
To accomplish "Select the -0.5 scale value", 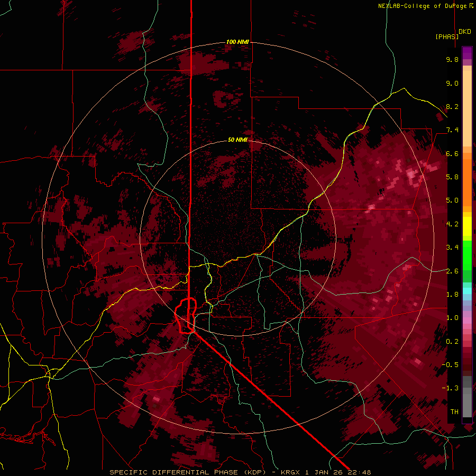I will click(450, 364).
